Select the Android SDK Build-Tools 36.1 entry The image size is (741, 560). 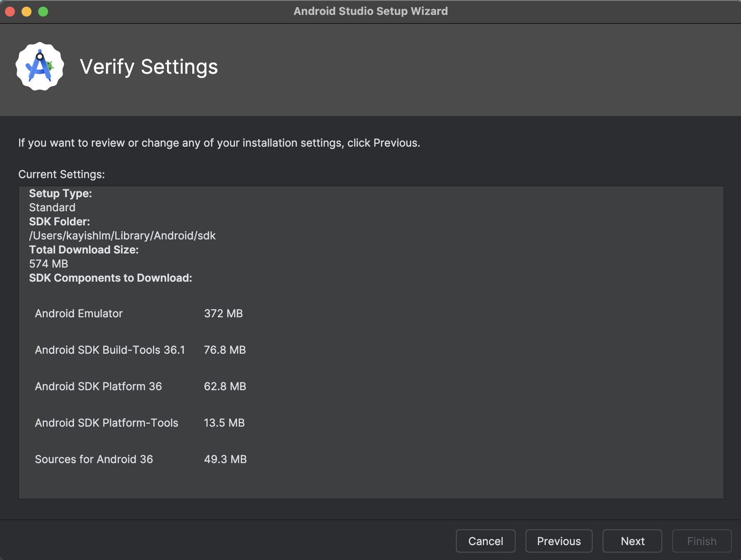(110, 350)
